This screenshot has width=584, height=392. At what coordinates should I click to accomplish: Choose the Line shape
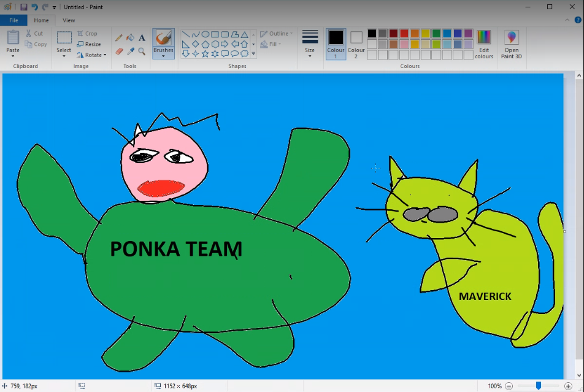coord(185,34)
